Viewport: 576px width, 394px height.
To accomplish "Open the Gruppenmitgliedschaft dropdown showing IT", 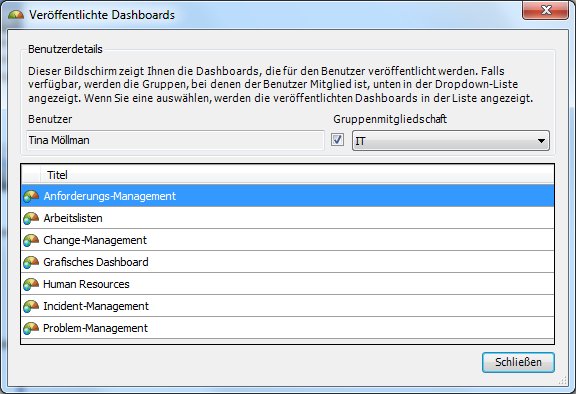I will tap(451, 141).
